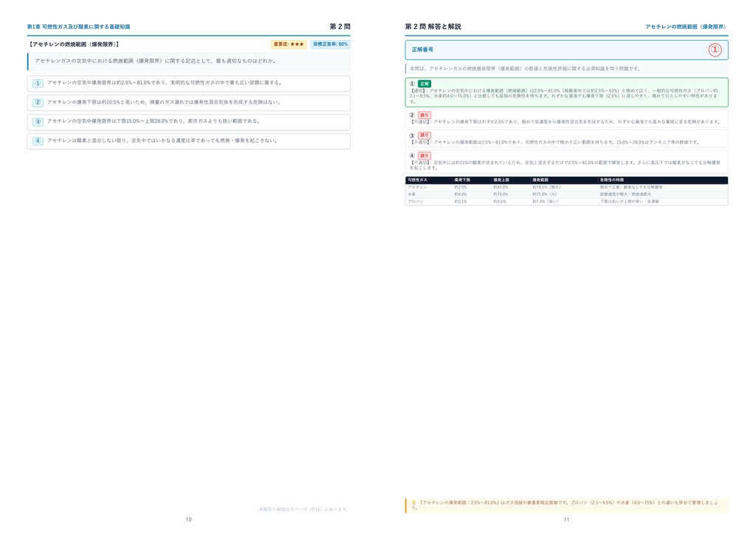Click the 約2.1% cell in the プロパン row
Viewport: 756px width, 535px height.
click(x=461, y=202)
